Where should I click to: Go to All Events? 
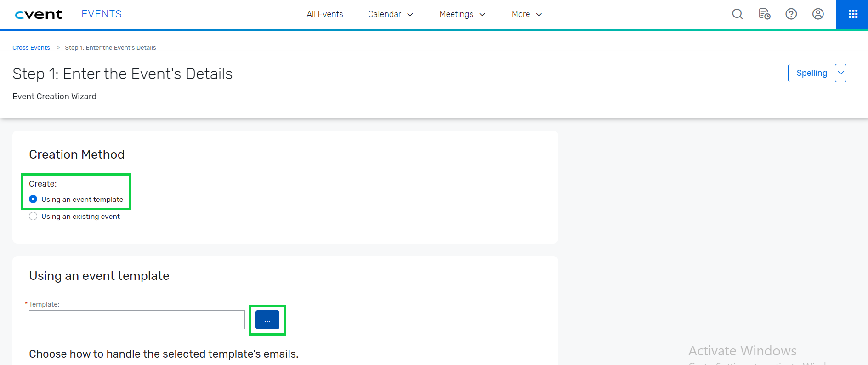(x=325, y=14)
